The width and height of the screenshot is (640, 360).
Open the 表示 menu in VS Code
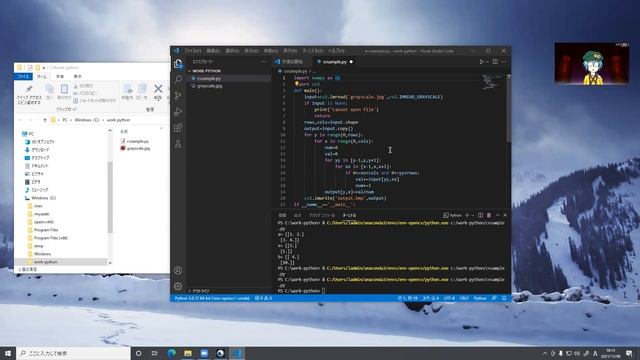coord(251,51)
